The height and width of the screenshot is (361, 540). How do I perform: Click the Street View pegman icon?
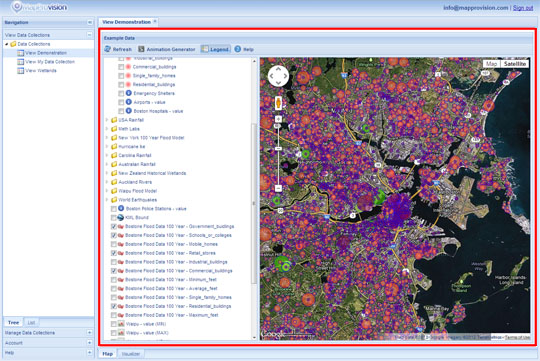[x=278, y=103]
